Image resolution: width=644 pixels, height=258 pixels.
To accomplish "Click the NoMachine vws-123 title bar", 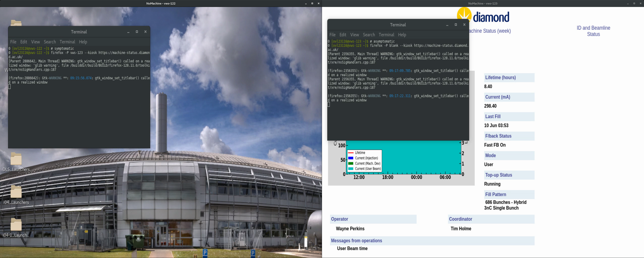I will click(x=482, y=4).
